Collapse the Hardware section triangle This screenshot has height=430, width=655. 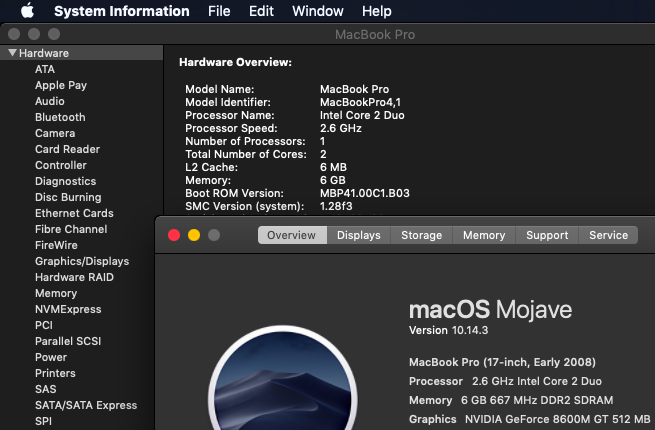pyautogui.click(x=12, y=53)
